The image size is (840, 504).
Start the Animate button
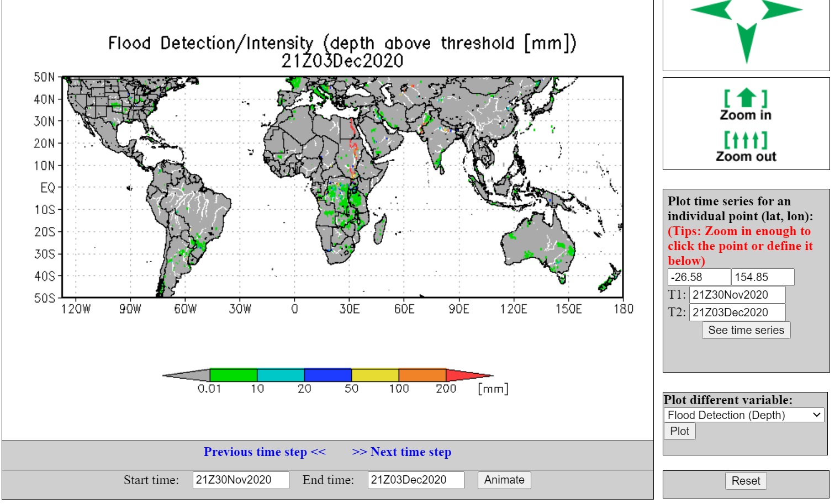click(x=504, y=480)
